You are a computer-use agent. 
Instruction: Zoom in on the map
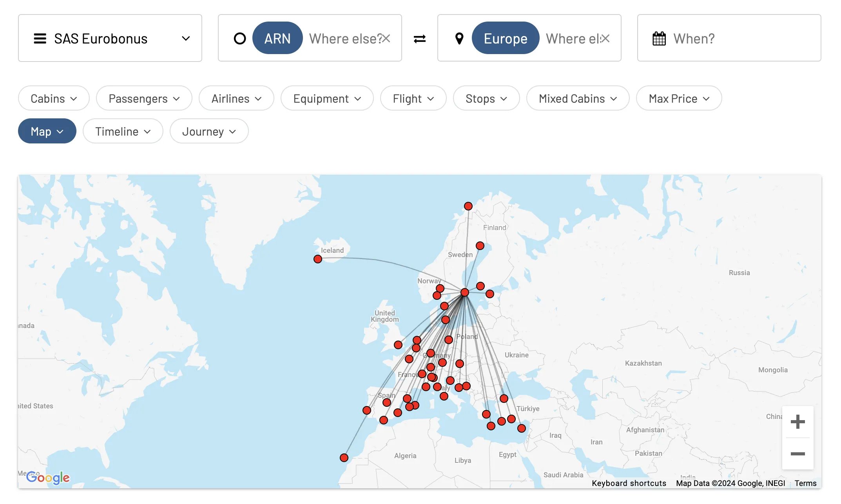(x=797, y=422)
